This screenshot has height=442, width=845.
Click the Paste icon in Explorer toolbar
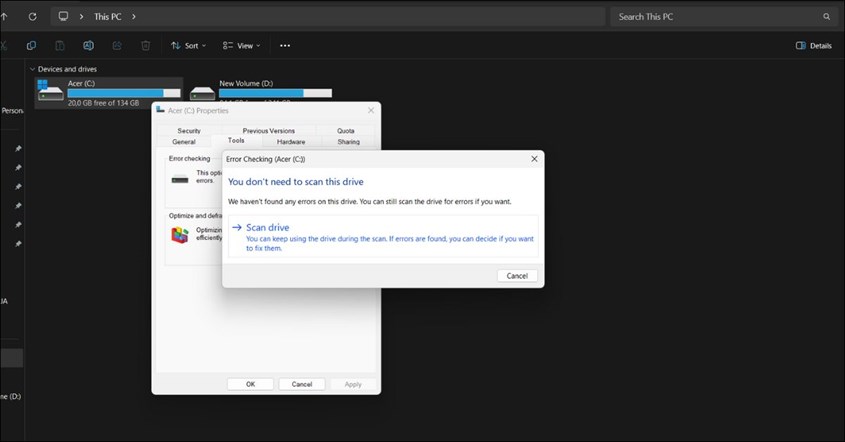[60, 46]
